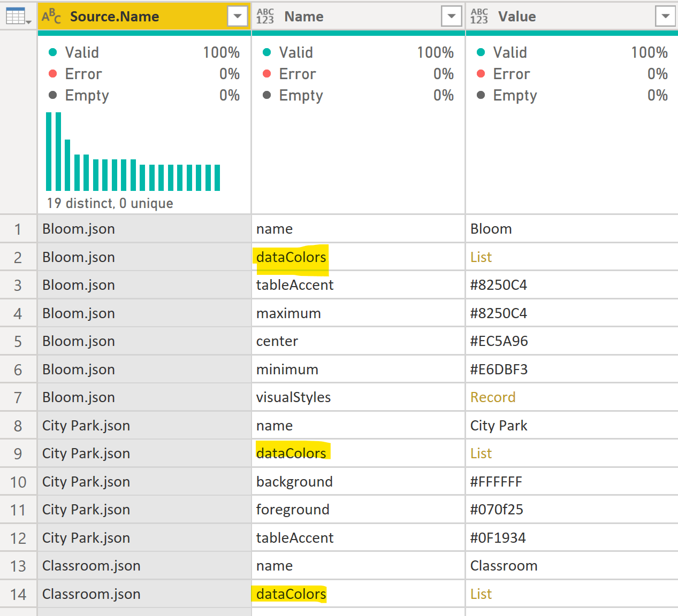Viewport: 678px width, 616px height.
Task: Click the City Park.json cell in row 11
Action: (144, 510)
